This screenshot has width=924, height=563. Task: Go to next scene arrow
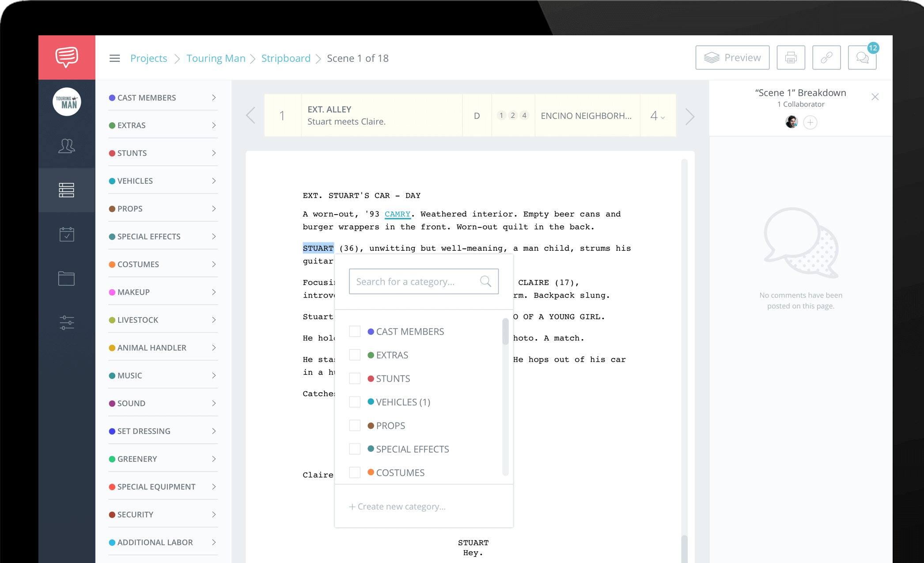[x=690, y=117]
